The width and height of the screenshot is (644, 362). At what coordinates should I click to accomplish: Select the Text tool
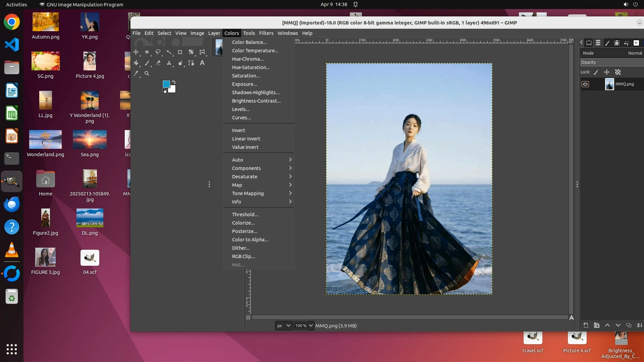[202, 63]
